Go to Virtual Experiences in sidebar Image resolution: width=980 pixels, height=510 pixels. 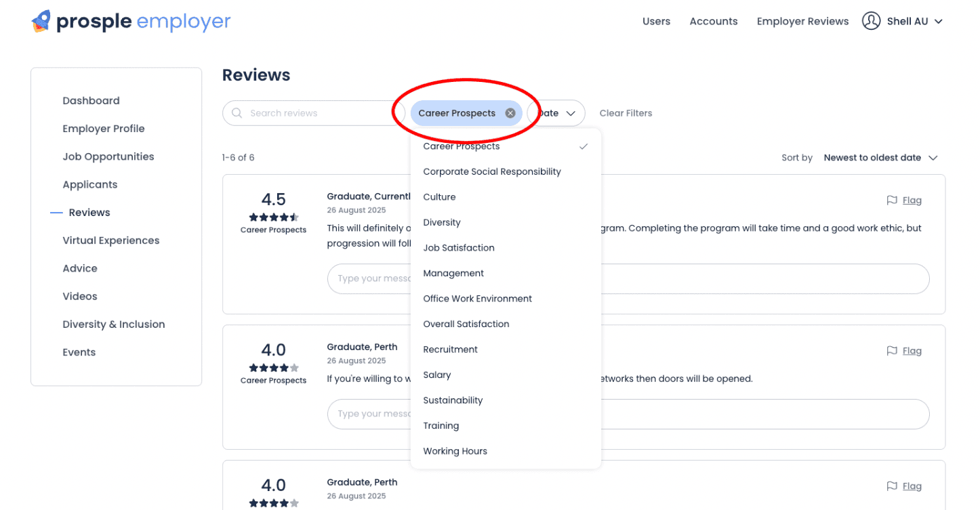[111, 240]
